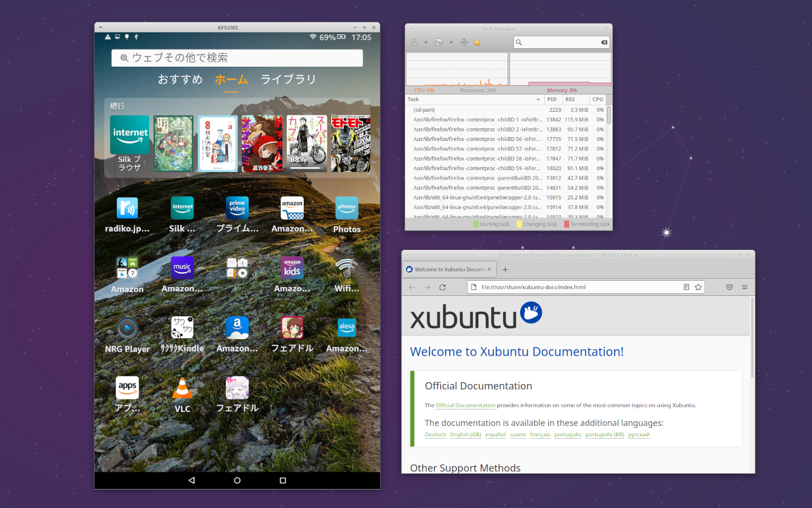Open Firefox hamburger application menu
Viewport: 812px width, 508px height.
click(745, 287)
